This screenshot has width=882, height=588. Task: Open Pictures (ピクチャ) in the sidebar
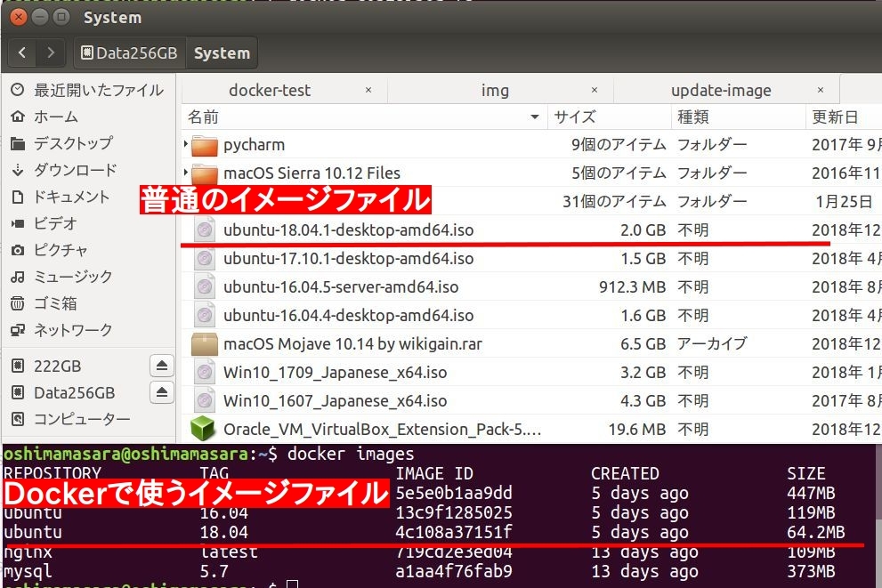[49, 250]
